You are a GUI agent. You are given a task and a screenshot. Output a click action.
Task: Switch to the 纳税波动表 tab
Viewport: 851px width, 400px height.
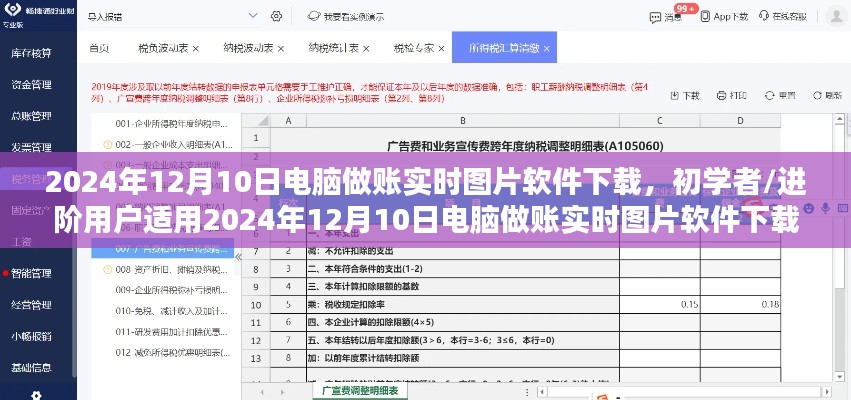coord(245,48)
